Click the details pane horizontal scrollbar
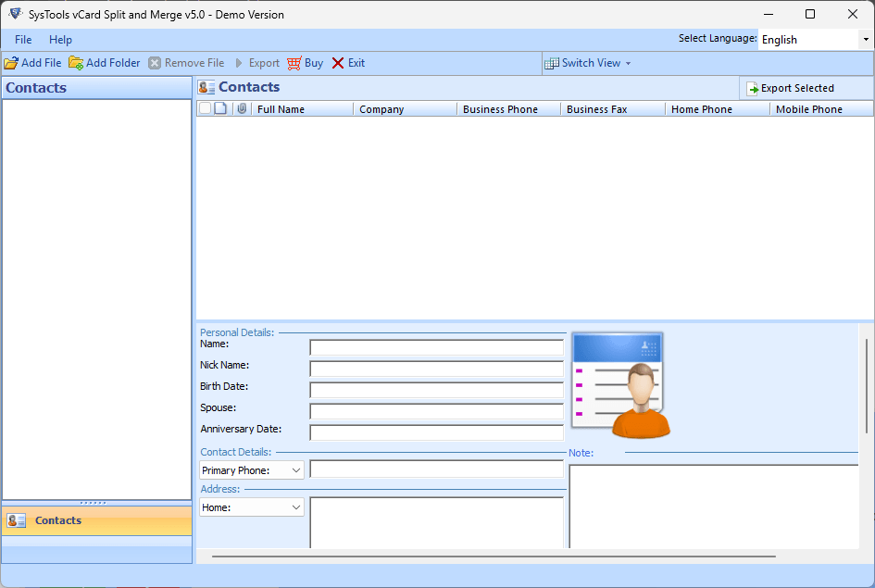 pos(494,557)
